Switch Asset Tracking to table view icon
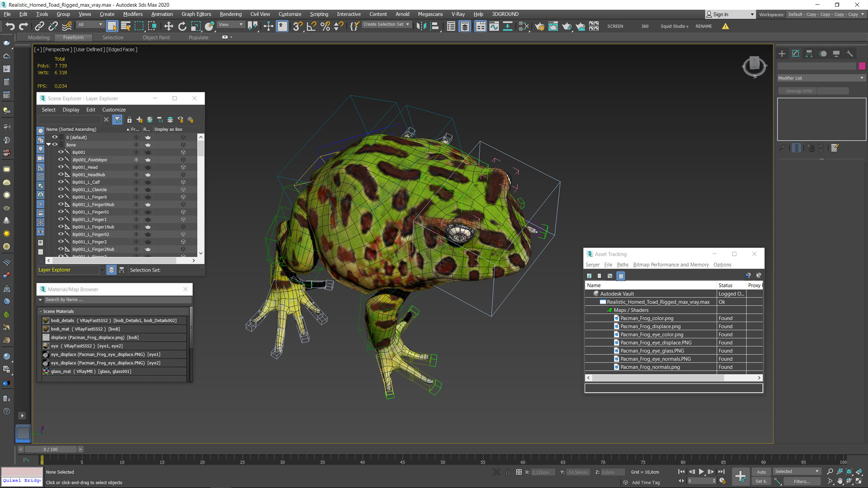Viewport: 868px width, 488px height. (x=621, y=276)
